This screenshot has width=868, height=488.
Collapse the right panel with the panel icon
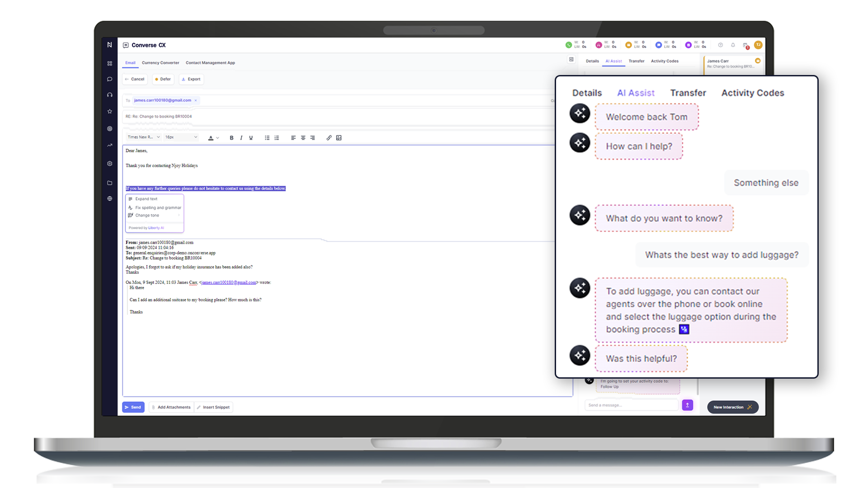571,60
